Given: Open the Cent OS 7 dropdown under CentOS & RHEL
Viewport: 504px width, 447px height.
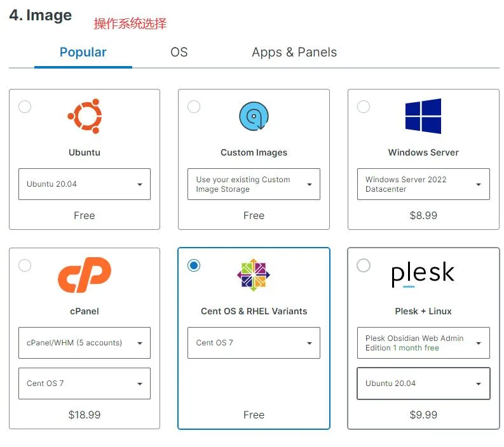Looking at the screenshot, I should coord(254,343).
